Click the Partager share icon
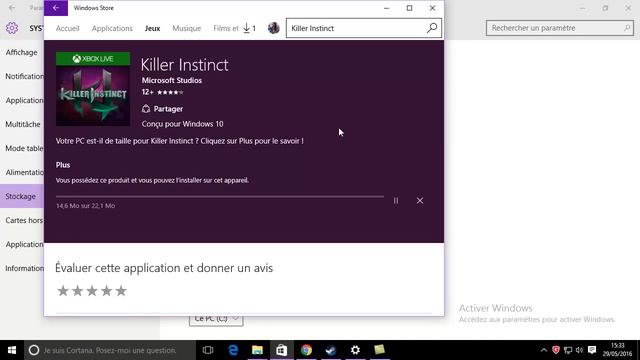 tap(146, 109)
